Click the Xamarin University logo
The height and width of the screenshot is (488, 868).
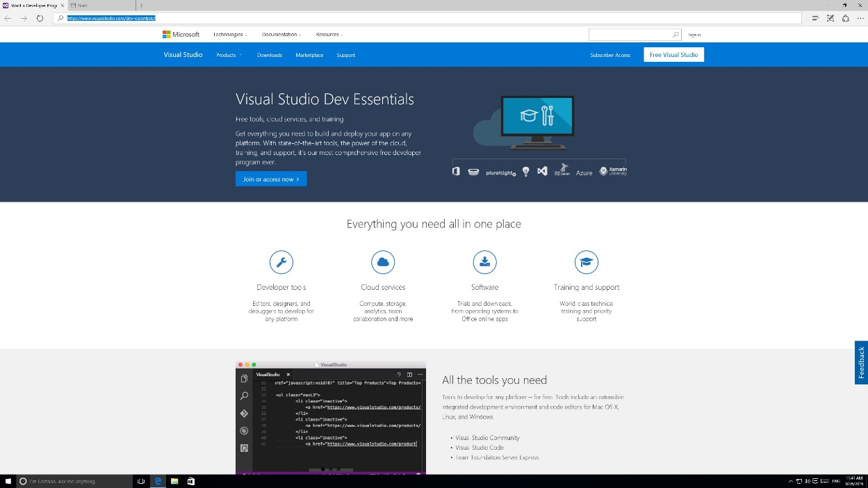[613, 171]
